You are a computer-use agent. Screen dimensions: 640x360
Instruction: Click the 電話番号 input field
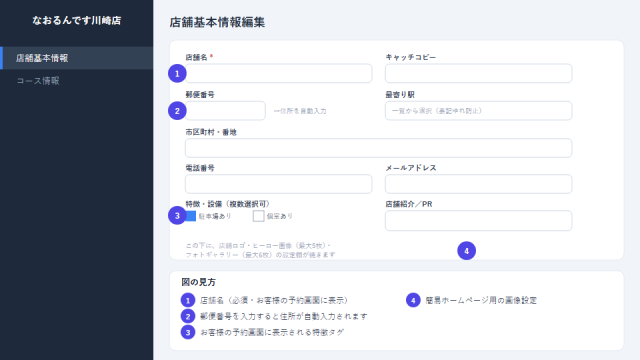tap(278, 184)
